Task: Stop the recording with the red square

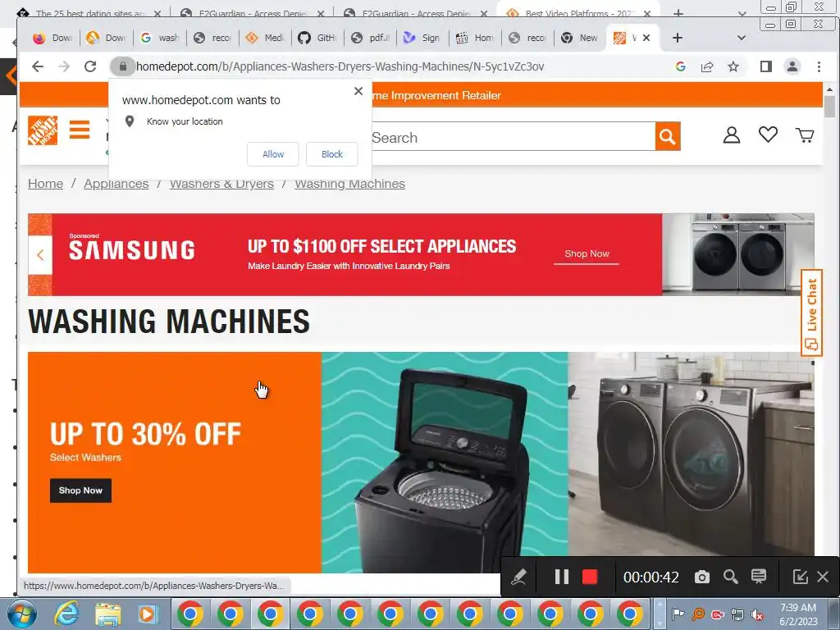Action: [589, 577]
